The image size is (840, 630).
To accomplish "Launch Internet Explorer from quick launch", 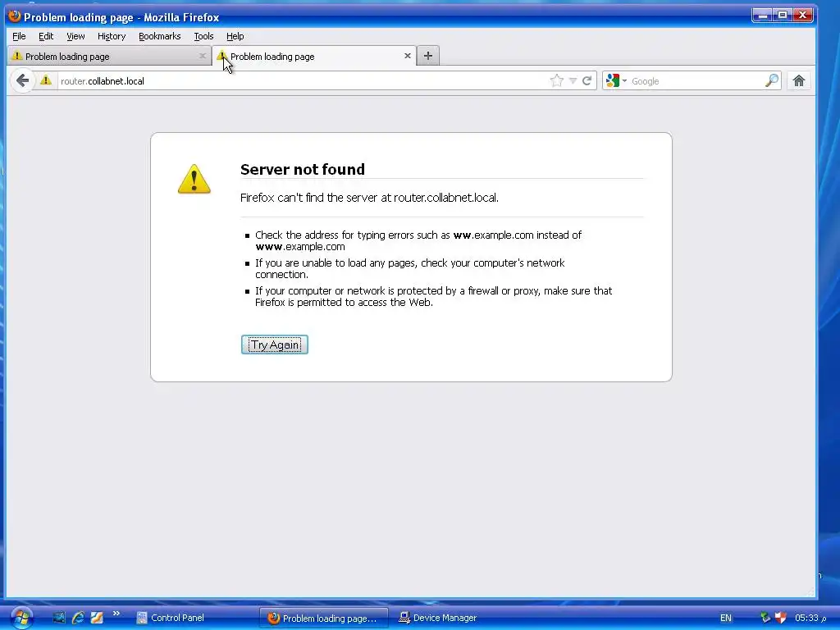I will click(78, 618).
